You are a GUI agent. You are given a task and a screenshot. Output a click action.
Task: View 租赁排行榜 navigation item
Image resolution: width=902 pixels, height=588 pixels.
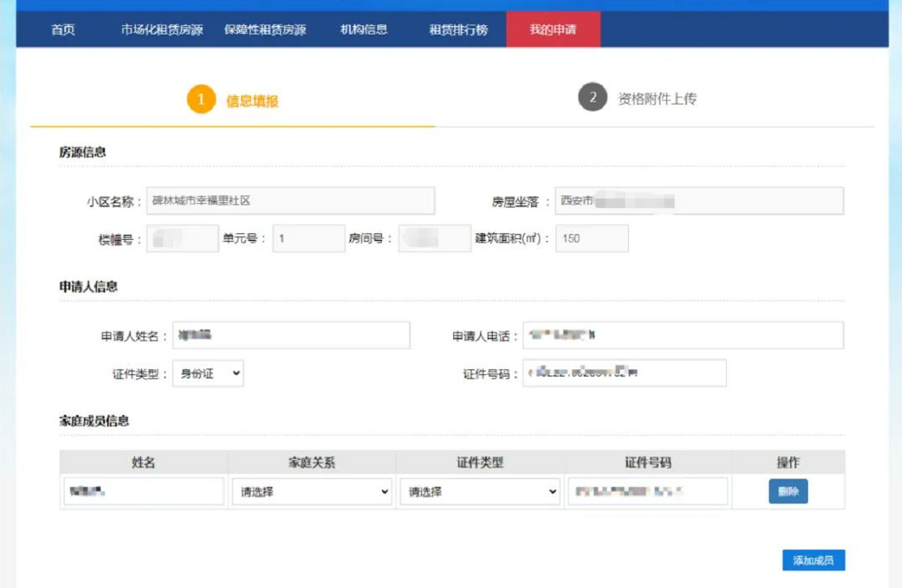tap(458, 30)
